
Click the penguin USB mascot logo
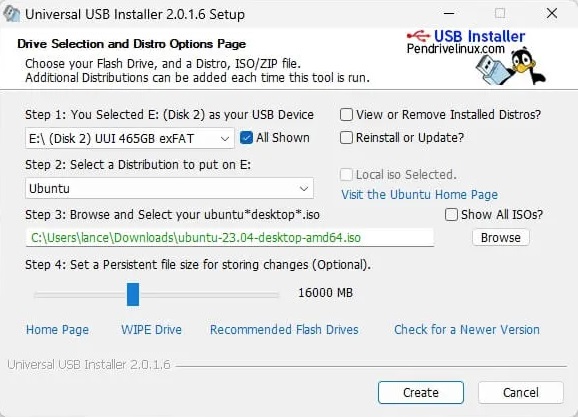tap(511, 66)
